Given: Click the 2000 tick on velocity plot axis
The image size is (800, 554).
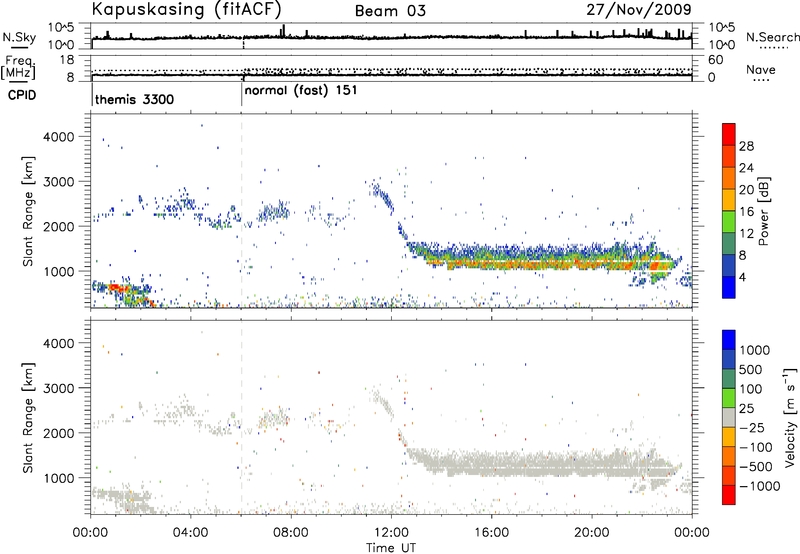Looking at the screenshot, I should point(58,433).
